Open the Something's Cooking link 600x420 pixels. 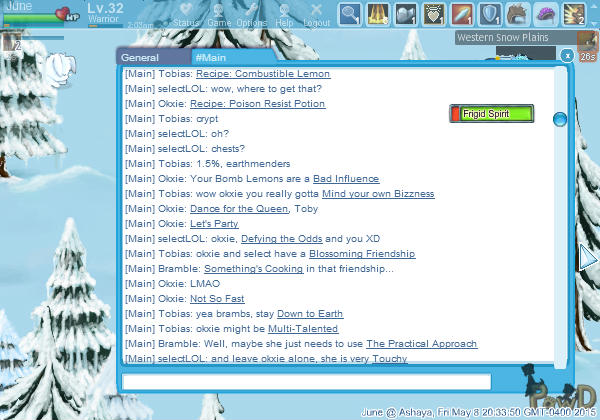[254, 269]
